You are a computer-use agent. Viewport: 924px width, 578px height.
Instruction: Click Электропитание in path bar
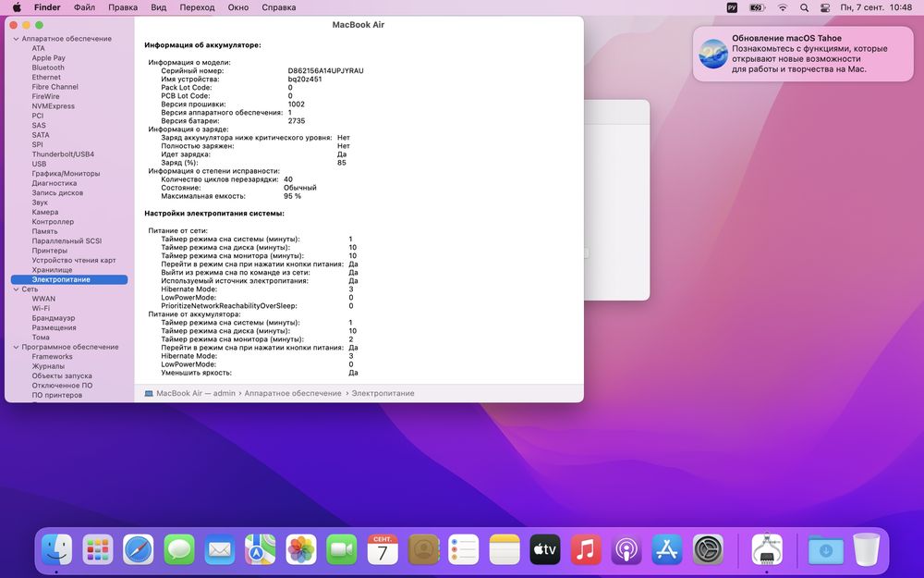tap(383, 393)
